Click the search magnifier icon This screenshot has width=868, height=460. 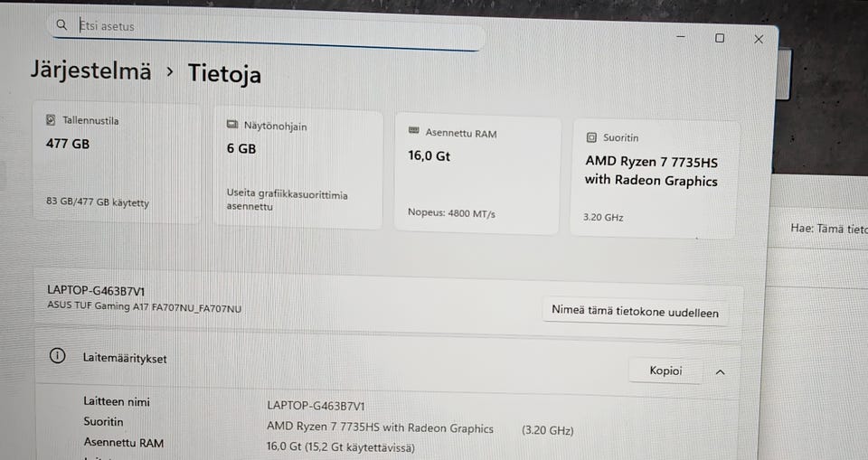click(x=61, y=24)
